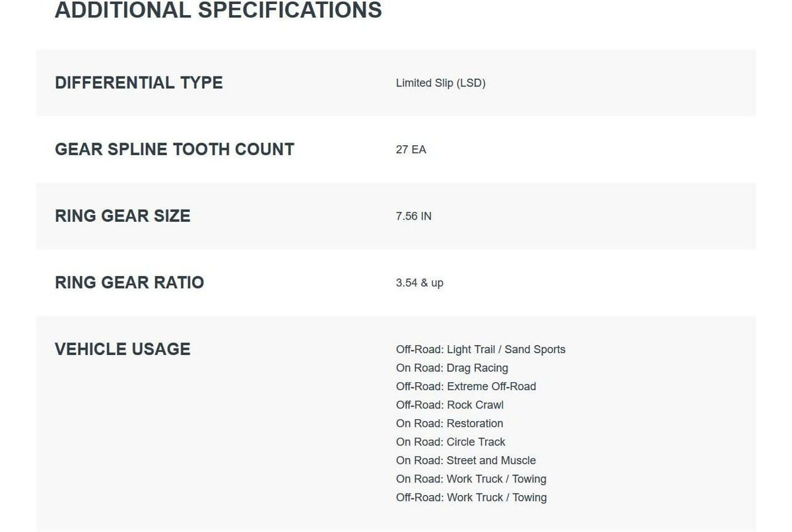Viewport: 792px width, 532px height.
Task: Select the Gear Spline Tooth Count label
Action: tap(174, 149)
